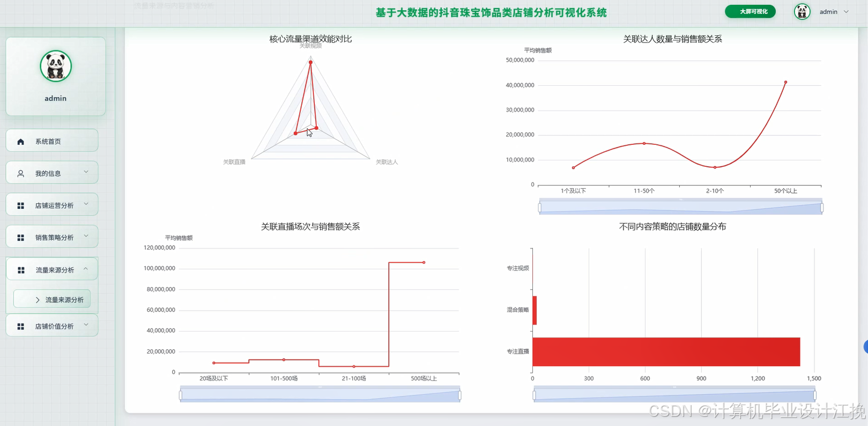This screenshot has height=426, width=868.
Task: Expand the 店铺价值分析 menu chevron
Action: click(86, 325)
